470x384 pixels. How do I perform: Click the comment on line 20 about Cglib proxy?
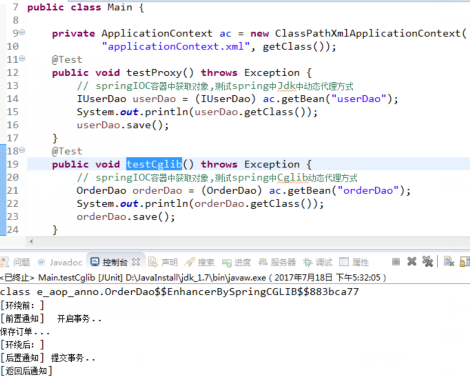click(x=217, y=178)
